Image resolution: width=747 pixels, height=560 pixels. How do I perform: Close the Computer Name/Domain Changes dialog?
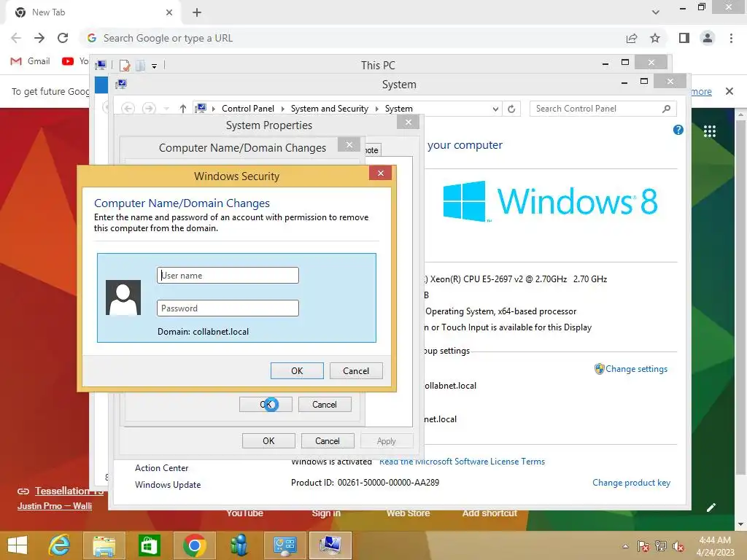point(349,145)
